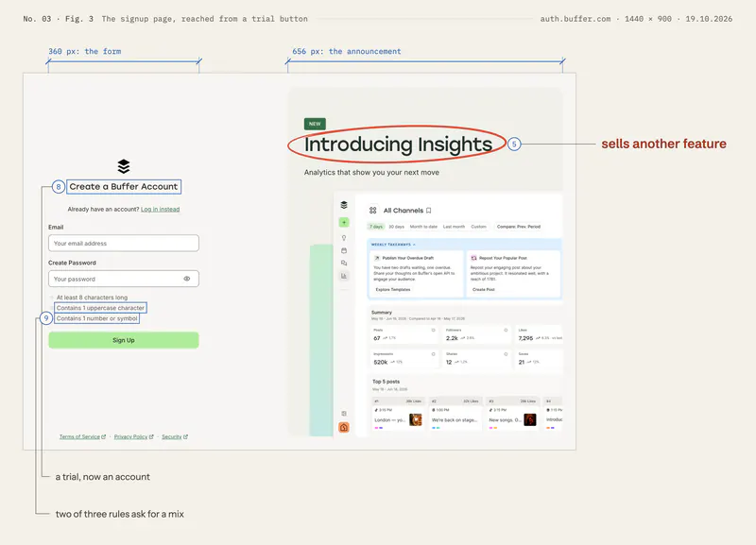The image size is (756, 545).
Task: Click the grid icon beside All Channels
Action: 372,210
